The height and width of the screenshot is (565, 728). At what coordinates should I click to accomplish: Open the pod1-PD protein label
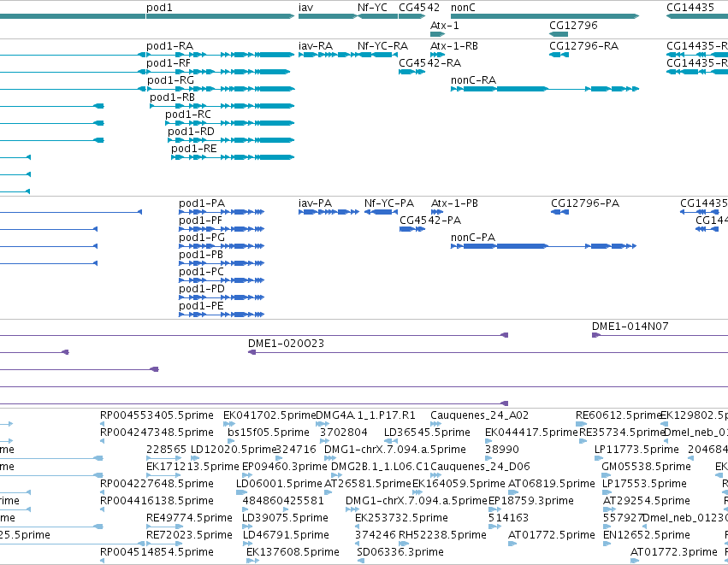coord(202,289)
